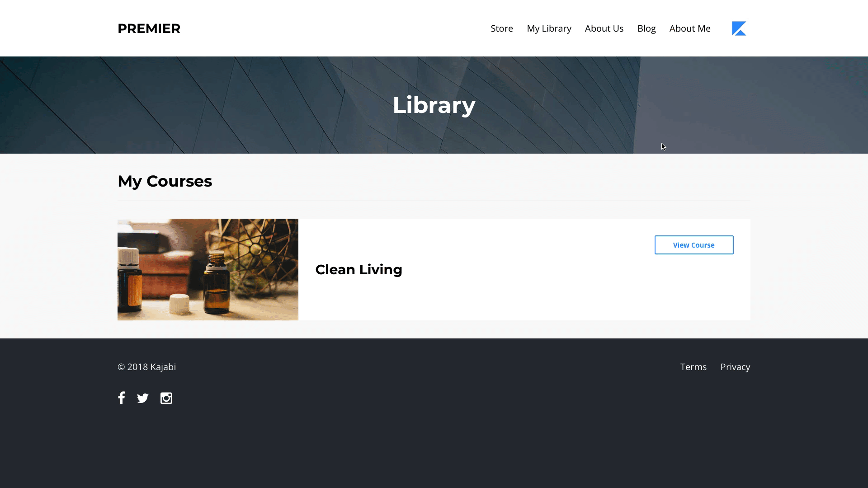Open the Privacy footer link
The image size is (868, 488).
(x=735, y=367)
